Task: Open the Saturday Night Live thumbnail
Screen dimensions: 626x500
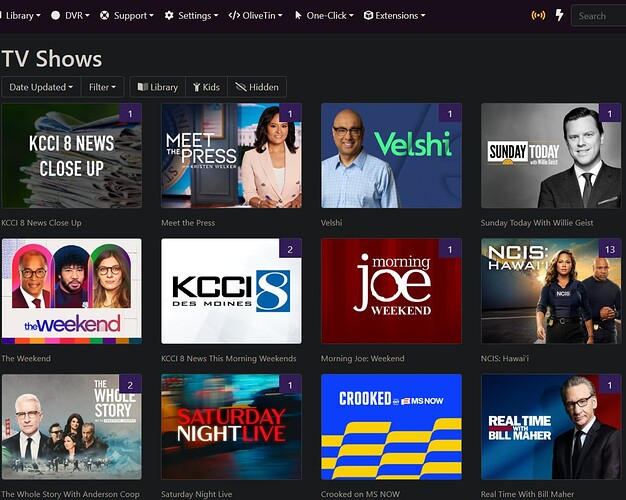Action: click(231, 427)
